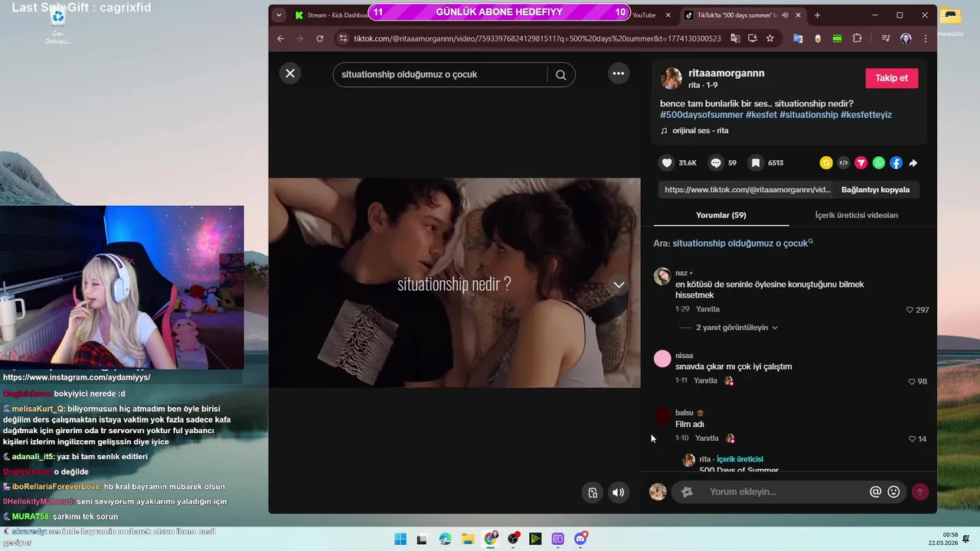Click the TikTok search text field

coord(440,74)
